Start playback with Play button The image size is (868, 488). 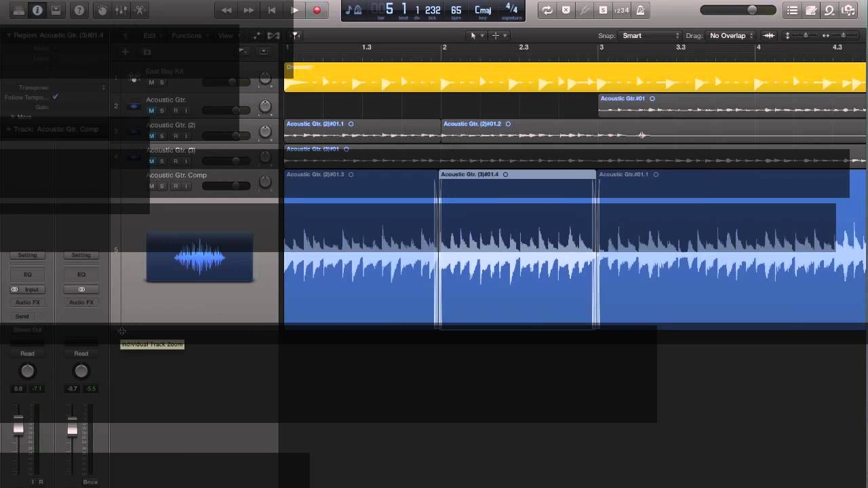[294, 10]
